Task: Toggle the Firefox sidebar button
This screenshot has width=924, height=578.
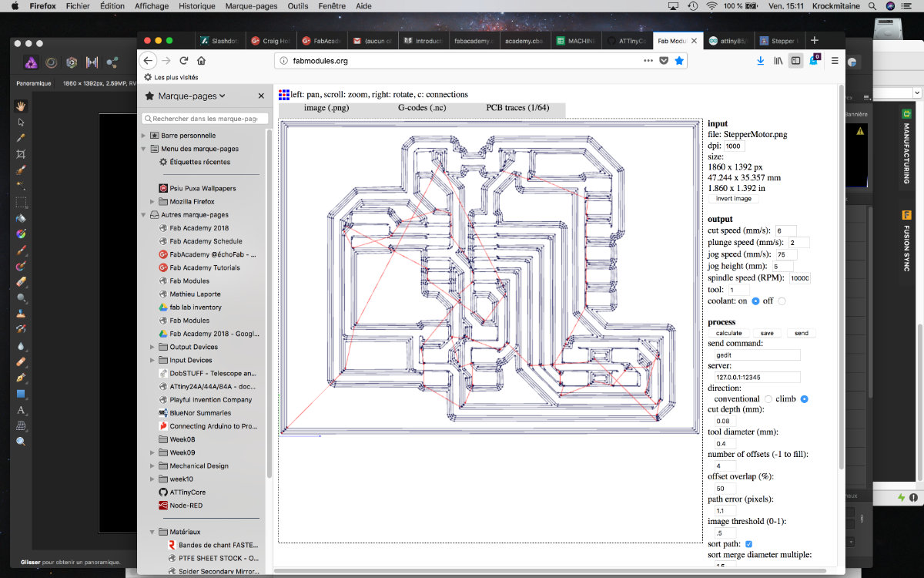Action: click(x=796, y=60)
